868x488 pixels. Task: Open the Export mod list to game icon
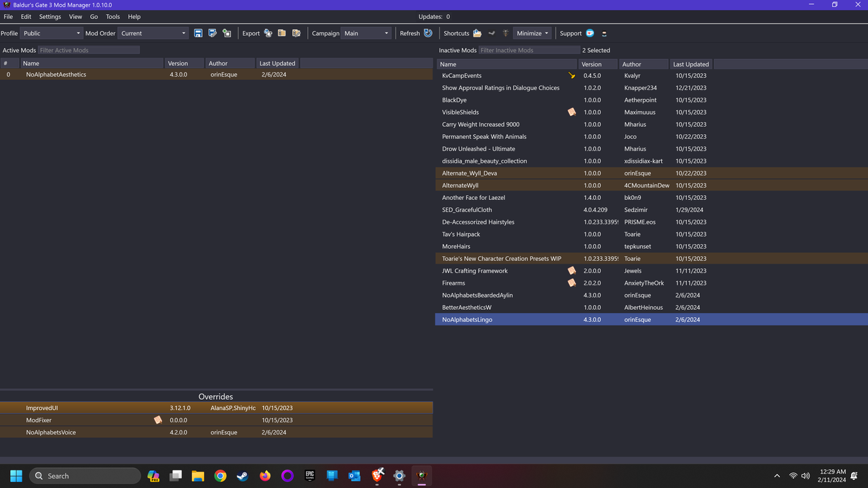tap(267, 33)
